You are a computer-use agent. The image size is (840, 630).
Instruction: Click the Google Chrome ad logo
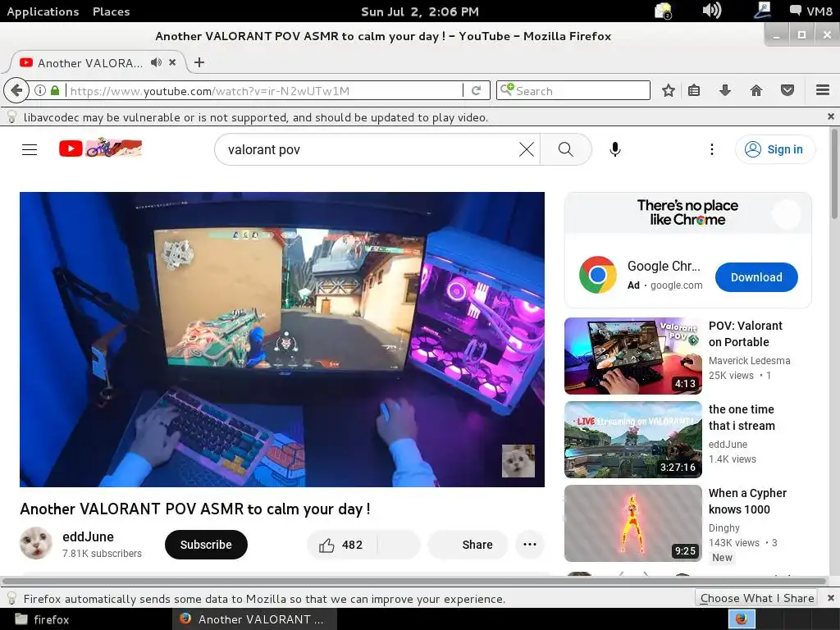tap(598, 275)
